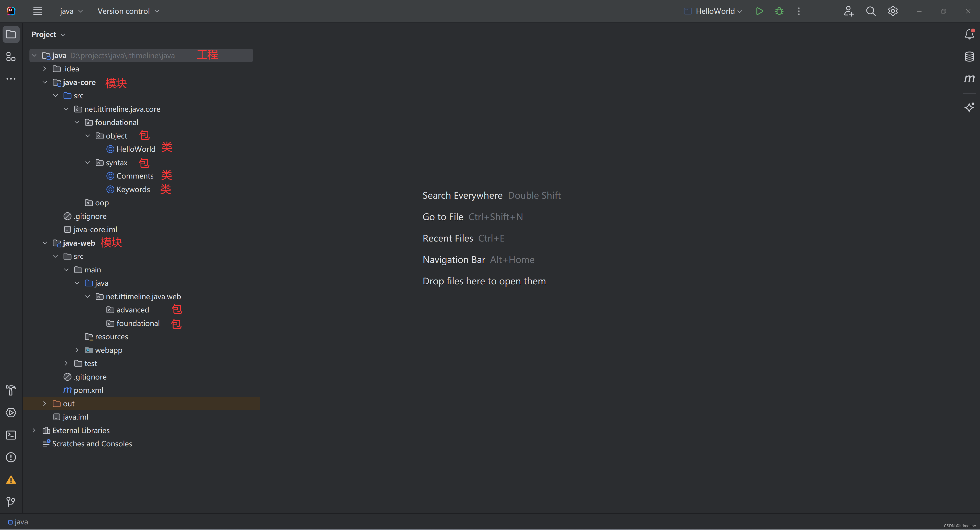
Task: Show more tool windows ellipsis
Action: pyautogui.click(x=11, y=79)
